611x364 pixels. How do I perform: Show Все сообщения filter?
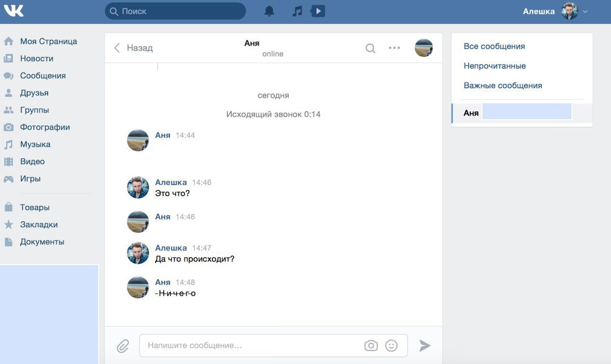(494, 46)
